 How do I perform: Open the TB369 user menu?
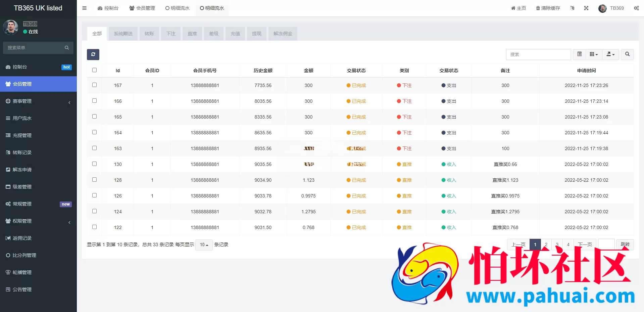611,8
